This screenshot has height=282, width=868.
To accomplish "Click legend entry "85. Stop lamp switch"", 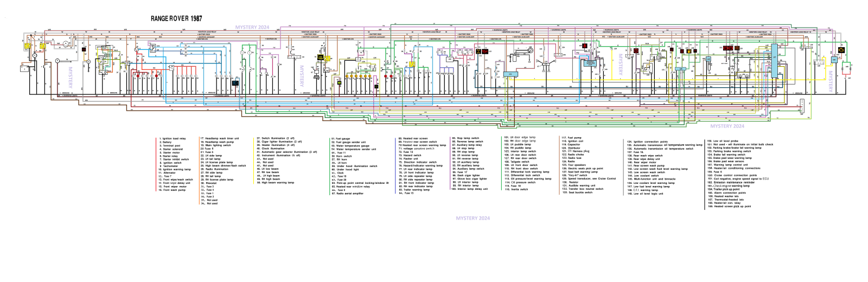I will 465,138.
